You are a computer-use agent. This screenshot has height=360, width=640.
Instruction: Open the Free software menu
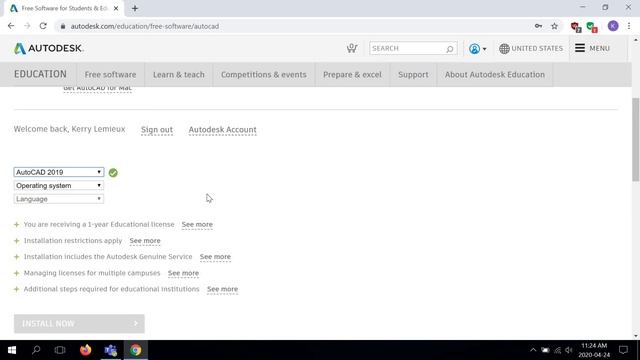(x=110, y=75)
